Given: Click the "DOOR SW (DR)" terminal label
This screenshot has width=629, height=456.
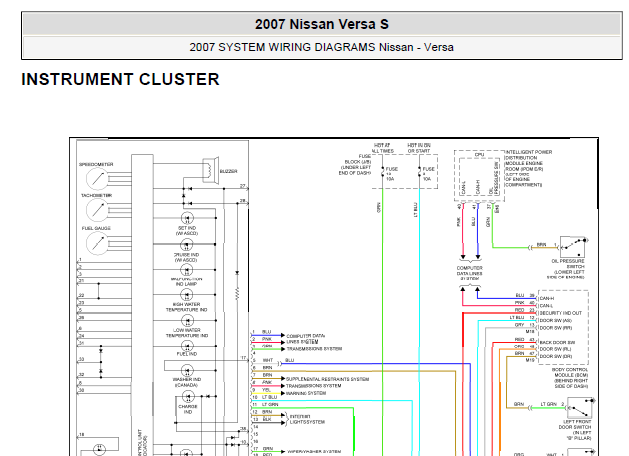Looking at the screenshot, I should [x=556, y=356].
